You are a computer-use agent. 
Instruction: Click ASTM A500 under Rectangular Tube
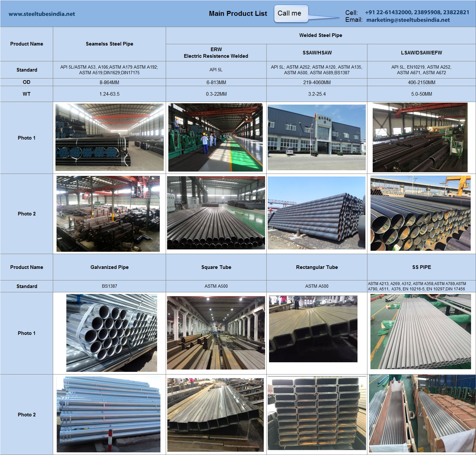pyautogui.click(x=317, y=286)
